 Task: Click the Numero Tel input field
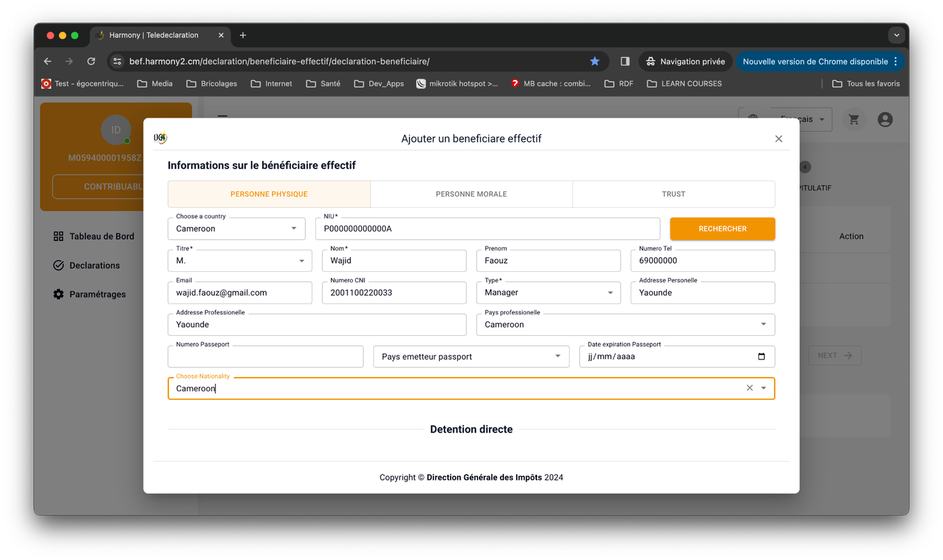tap(703, 260)
